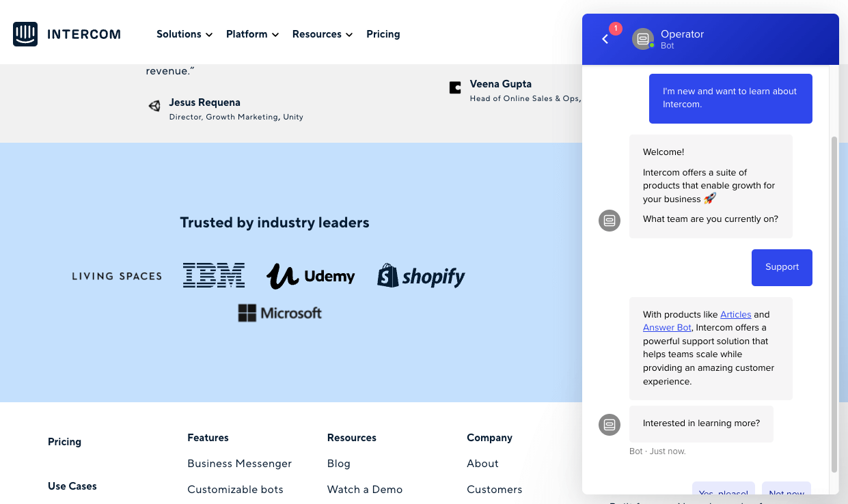This screenshot has width=848, height=504.
Task: Click the IBM logo
Action: [x=214, y=275]
